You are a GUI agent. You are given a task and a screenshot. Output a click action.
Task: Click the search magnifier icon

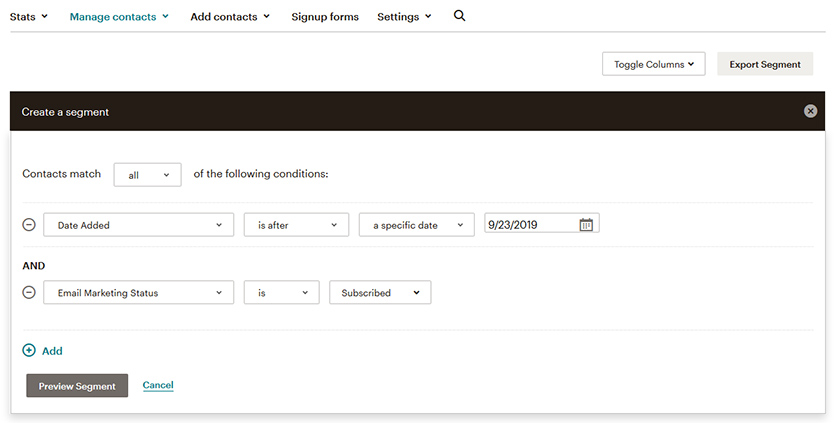[x=460, y=16]
